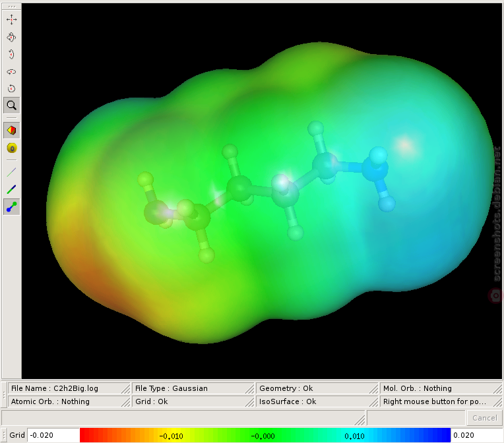Image resolution: width=504 pixels, height=443 pixels.
Task: Switch to thin wireframe line rendering
Action: point(12,173)
